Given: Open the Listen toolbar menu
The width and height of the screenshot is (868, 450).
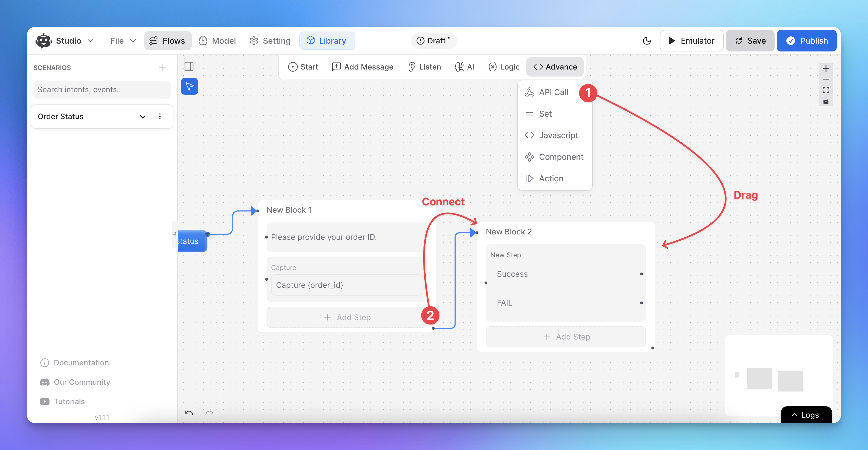Looking at the screenshot, I should 424,67.
